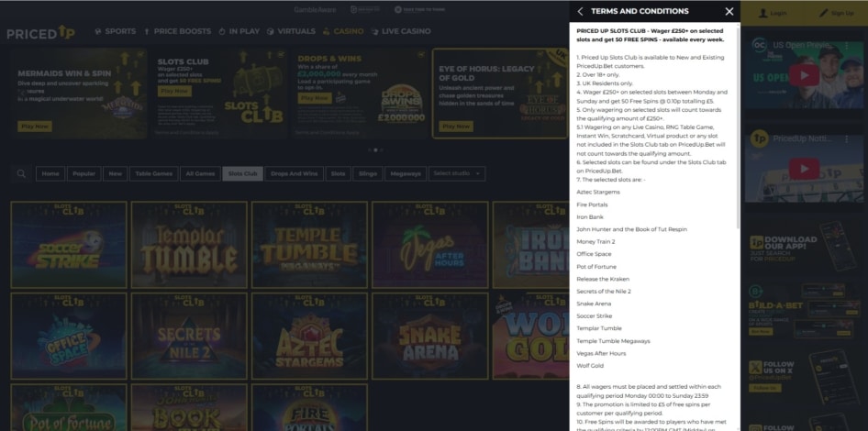Play the US Open Preview YouTube video
Screen dimensions: 868x431
click(x=804, y=75)
